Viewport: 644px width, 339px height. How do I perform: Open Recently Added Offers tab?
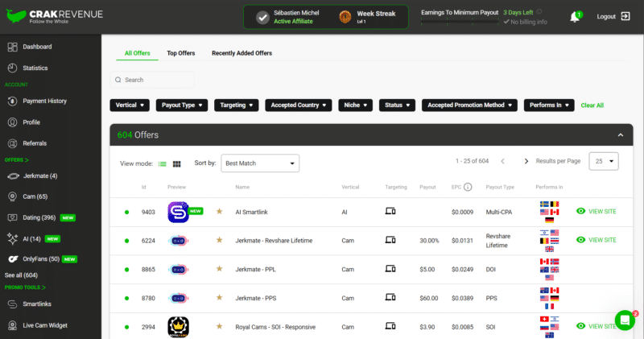click(x=242, y=53)
